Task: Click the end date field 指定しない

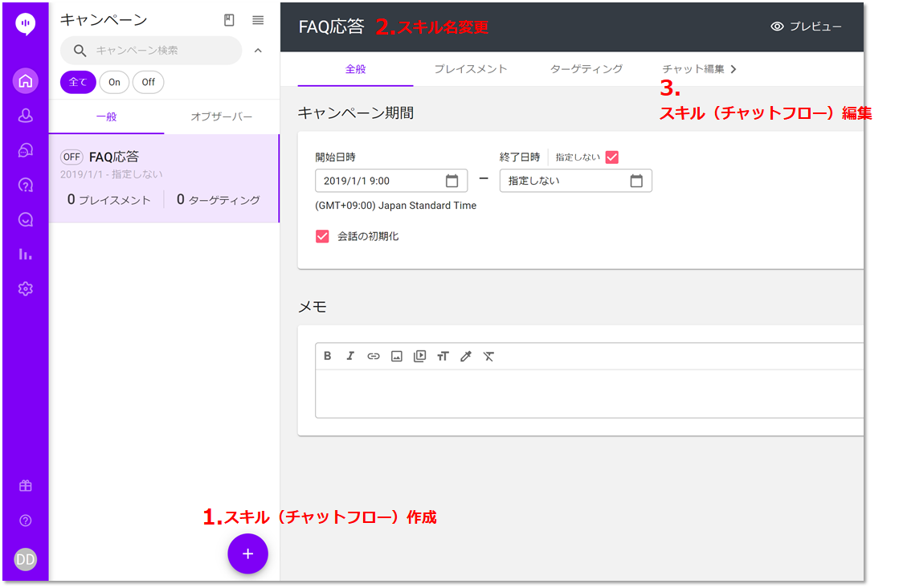Action: coord(575,181)
